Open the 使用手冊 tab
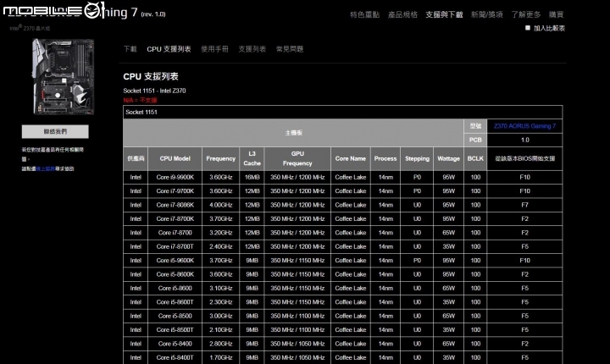This screenshot has width=610, height=364. coord(214,49)
